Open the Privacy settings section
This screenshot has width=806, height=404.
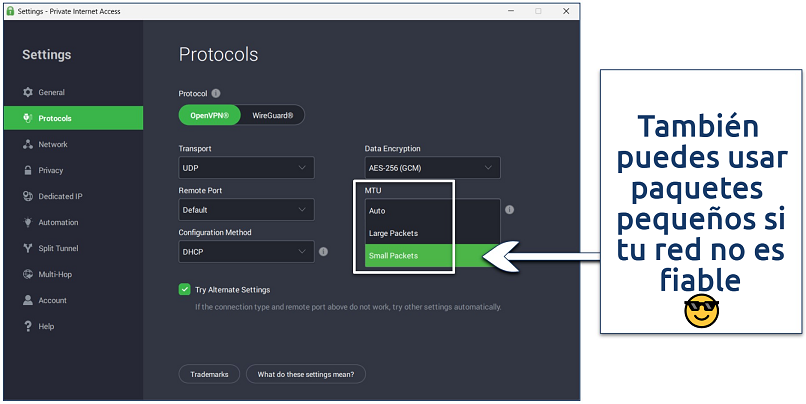click(x=74, y=170)
